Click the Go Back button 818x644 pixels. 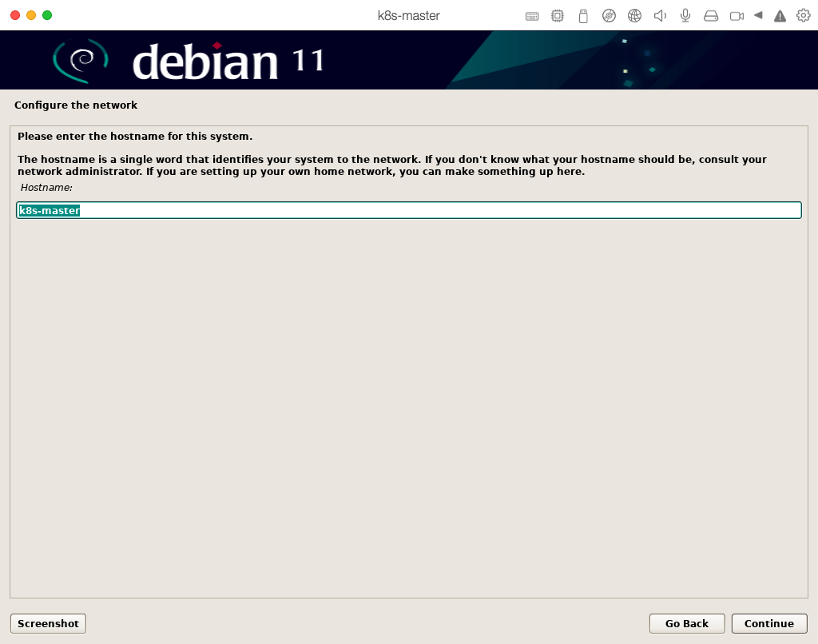point(686,623)
